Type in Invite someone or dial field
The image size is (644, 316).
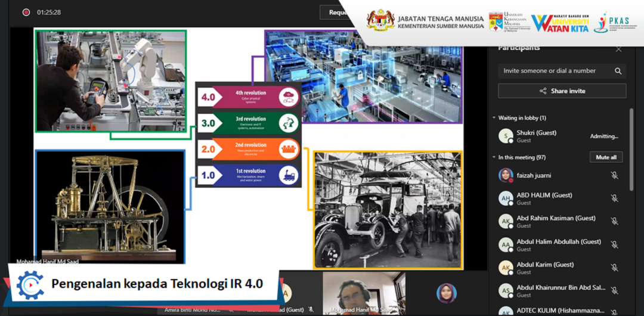[x=555, y=71]
